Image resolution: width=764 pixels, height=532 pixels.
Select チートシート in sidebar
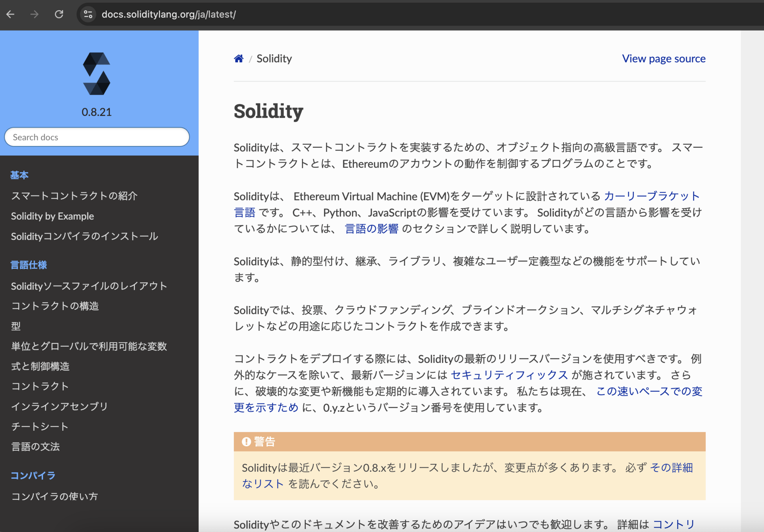(x=40, y=426)
